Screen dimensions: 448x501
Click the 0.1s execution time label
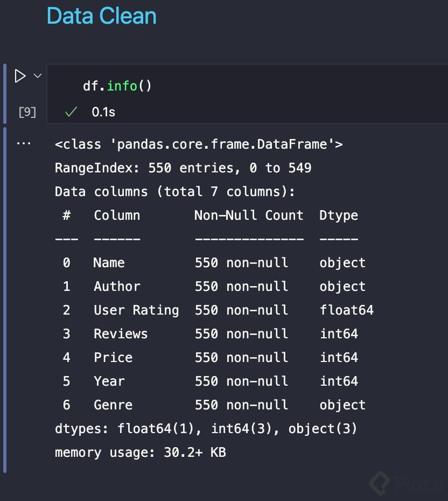click(x=103, y=112)
